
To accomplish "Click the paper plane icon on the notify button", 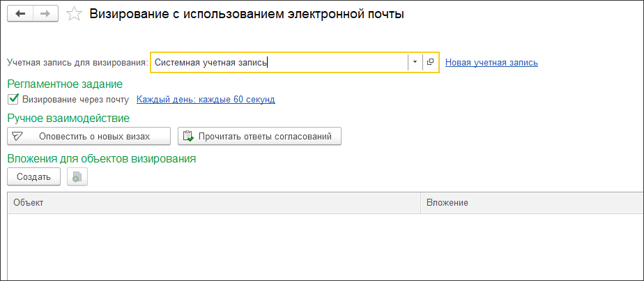I will 19,136.
